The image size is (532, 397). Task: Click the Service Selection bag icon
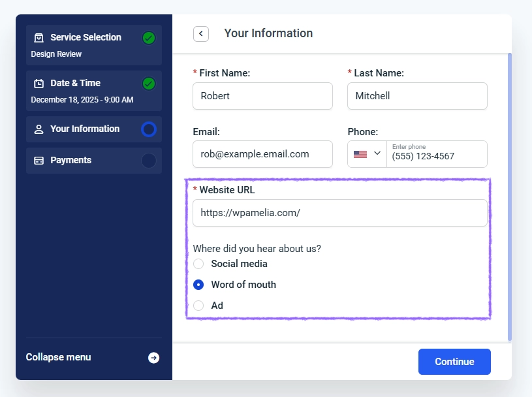(x=39, y=38)
